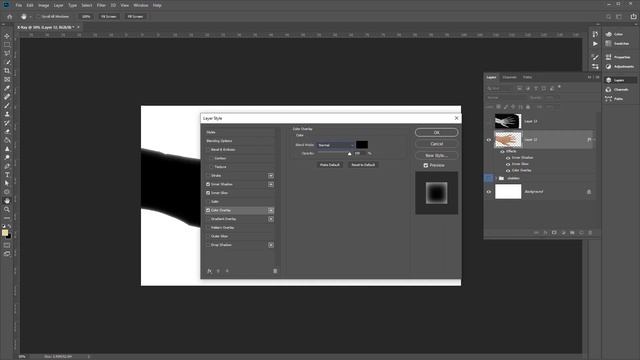Click the foreground color swatch in toolbar
The height and width of the screenshot is (360, 640).
tap(5, 233)
